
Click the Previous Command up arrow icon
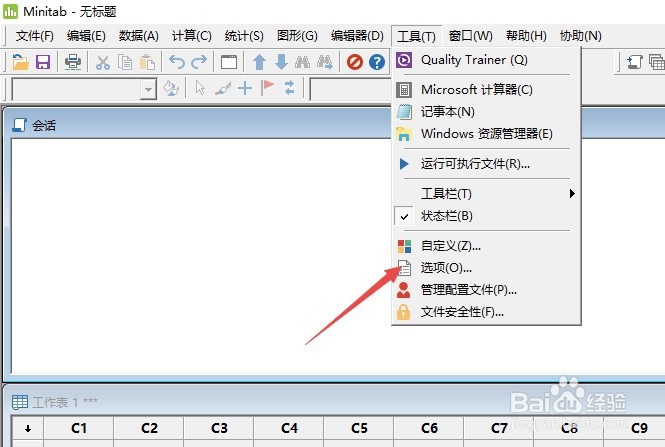coord(260,62)
